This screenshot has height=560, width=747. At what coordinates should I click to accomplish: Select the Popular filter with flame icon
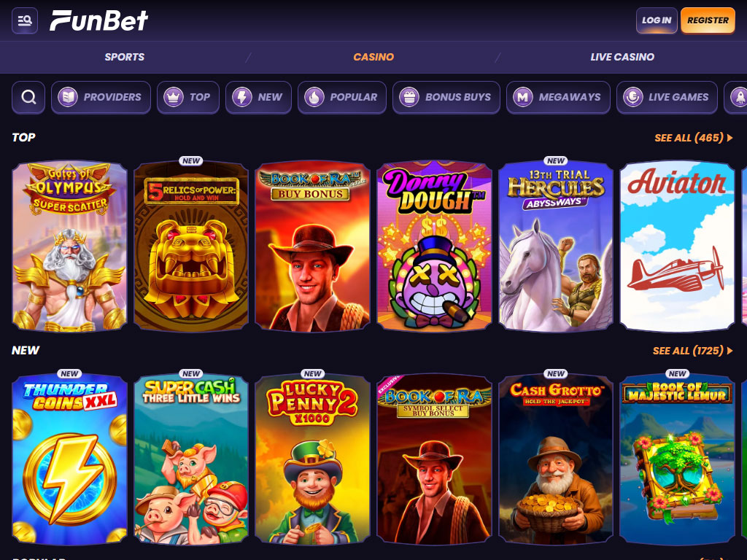click(342, 97)
